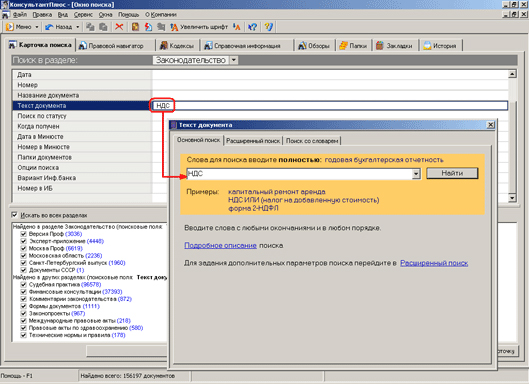Open the Файл menu
This screenshot has height=384, width=529.
20,15
